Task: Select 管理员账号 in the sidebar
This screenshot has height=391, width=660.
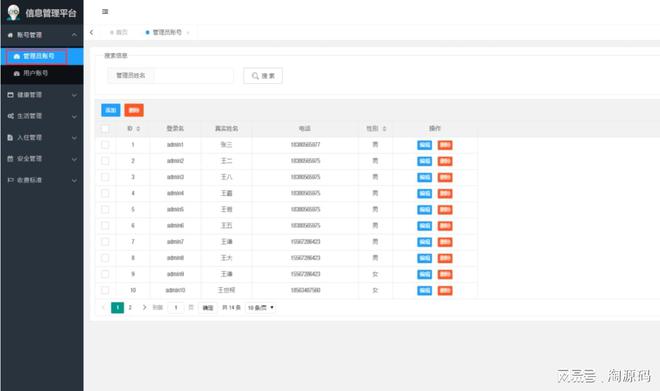Action: point(42,56)
